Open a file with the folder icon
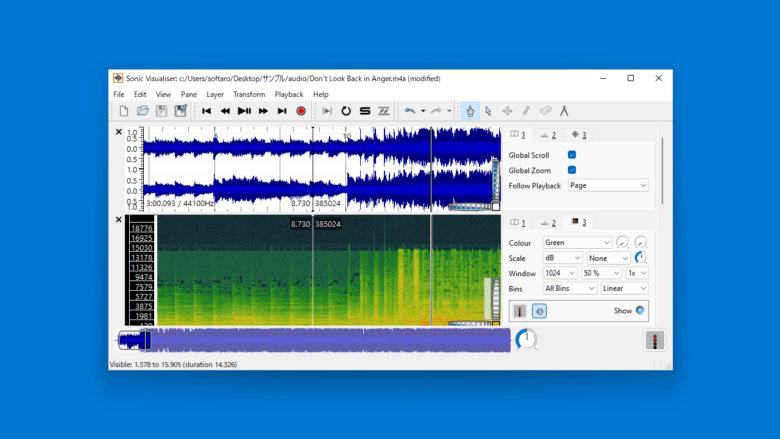Image resolution: width=780 pixels, height=439 pixels. (143, 111)
